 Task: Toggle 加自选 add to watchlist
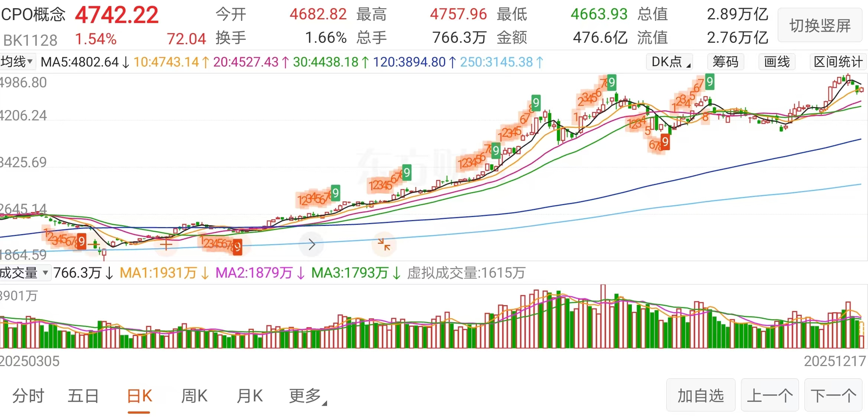701,395
